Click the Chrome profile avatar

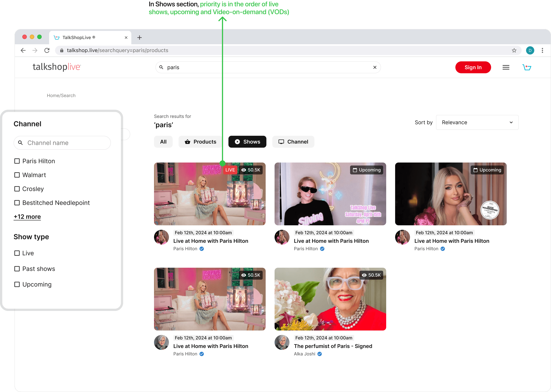coord(530,50)
